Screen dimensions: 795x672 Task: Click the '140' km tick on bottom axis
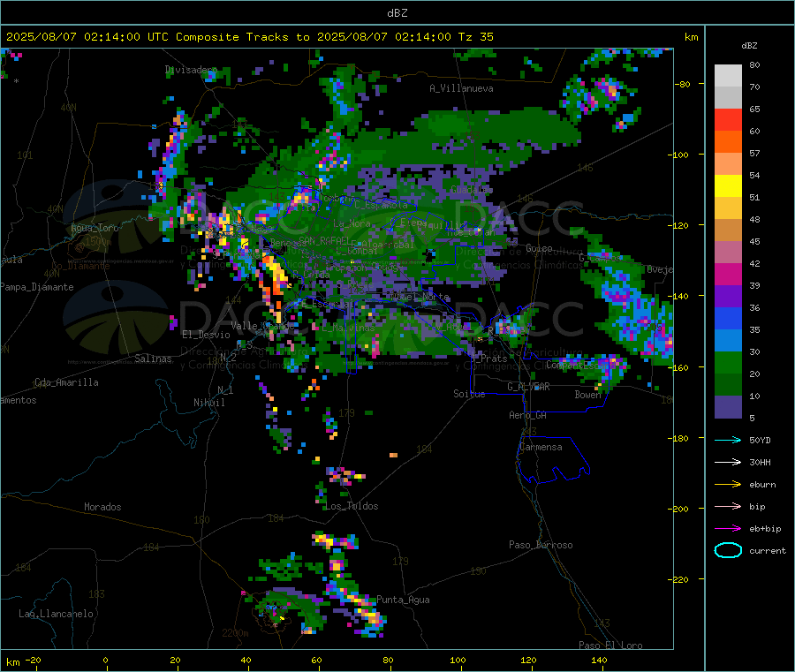599,660
